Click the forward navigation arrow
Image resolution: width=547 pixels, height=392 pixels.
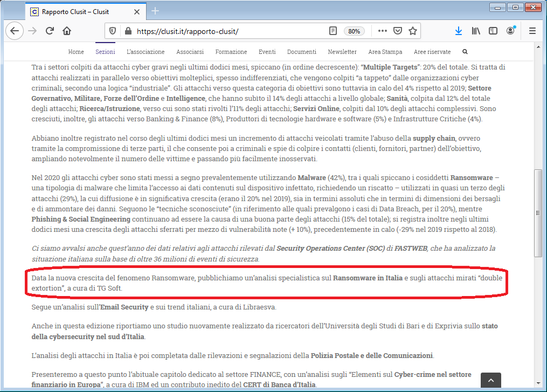(x=32, y=31)
